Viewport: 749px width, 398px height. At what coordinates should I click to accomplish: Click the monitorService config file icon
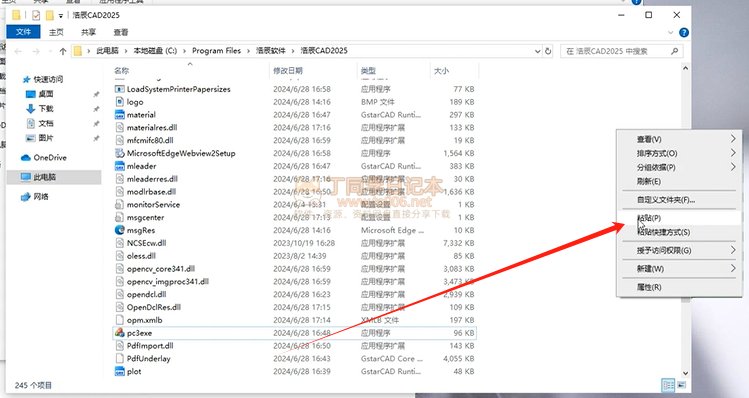(119, 204)
